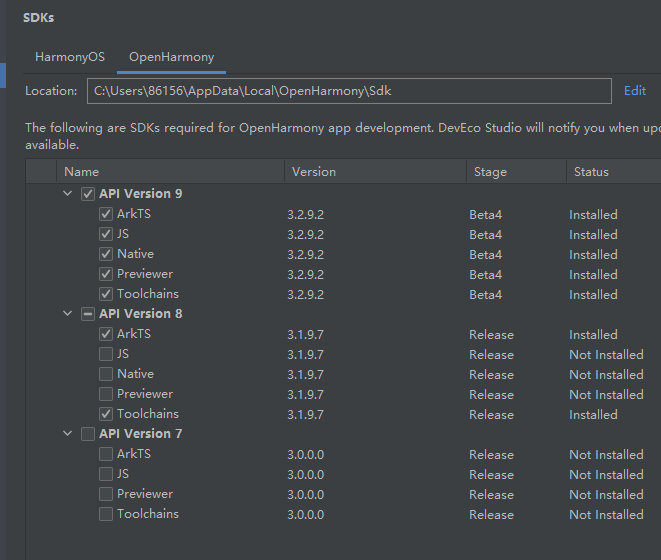661x560 pixels.
Task: Select the OpenHarmony tab
Action: point(172,57)
